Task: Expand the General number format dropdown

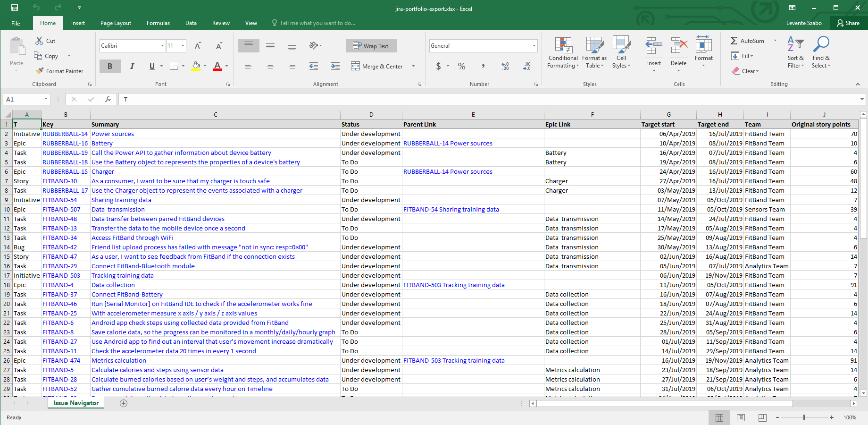Action: pos(534,46)
